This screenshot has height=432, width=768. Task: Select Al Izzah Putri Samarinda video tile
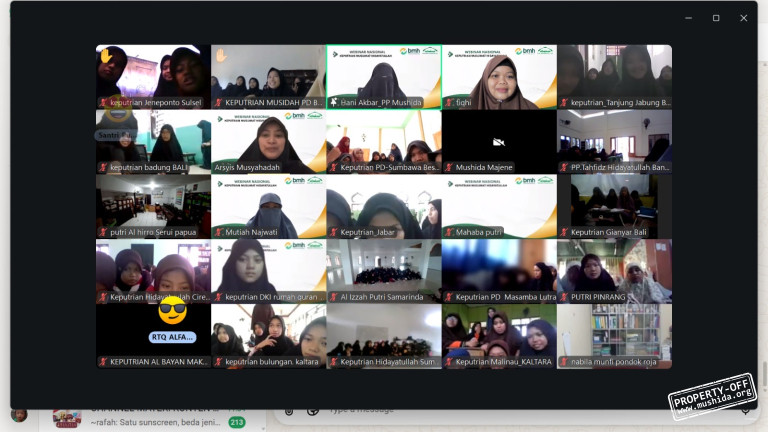384,271
